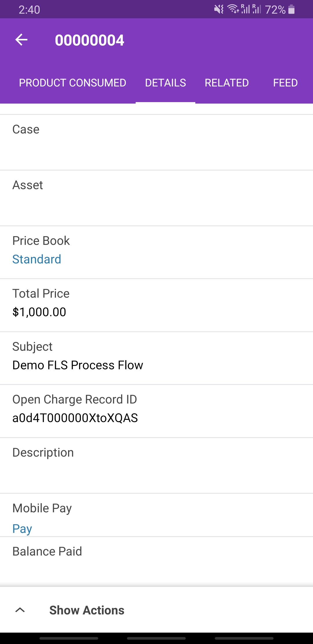The height and width of the screenshot is (644, 313).
Task: Select the Details tab
Action: click(165, 83)
